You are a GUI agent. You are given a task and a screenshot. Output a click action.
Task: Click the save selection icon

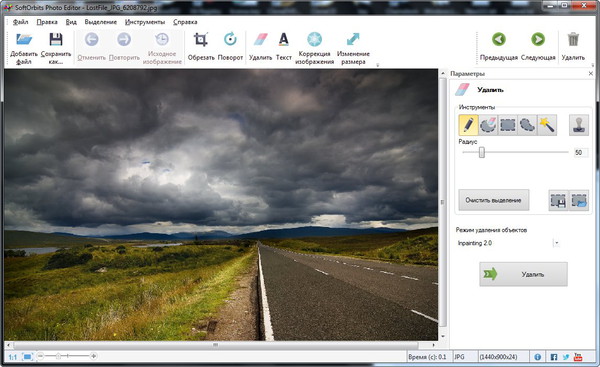click(558, 200)
